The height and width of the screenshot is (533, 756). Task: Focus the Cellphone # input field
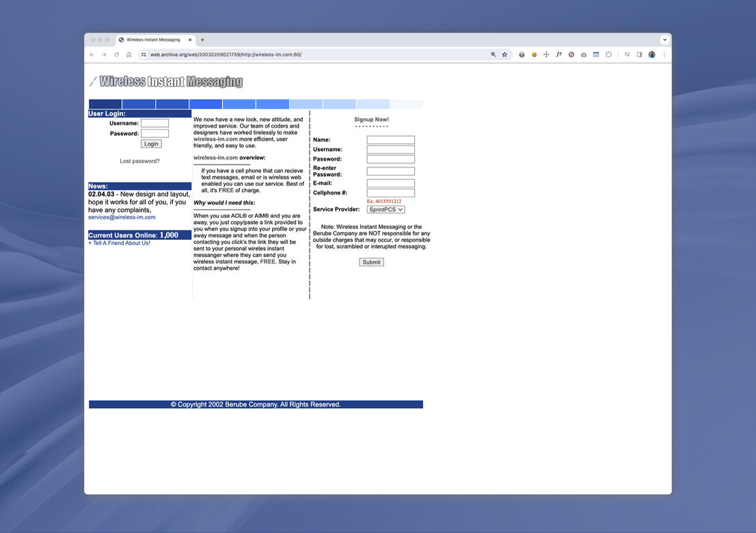(390, 193)
